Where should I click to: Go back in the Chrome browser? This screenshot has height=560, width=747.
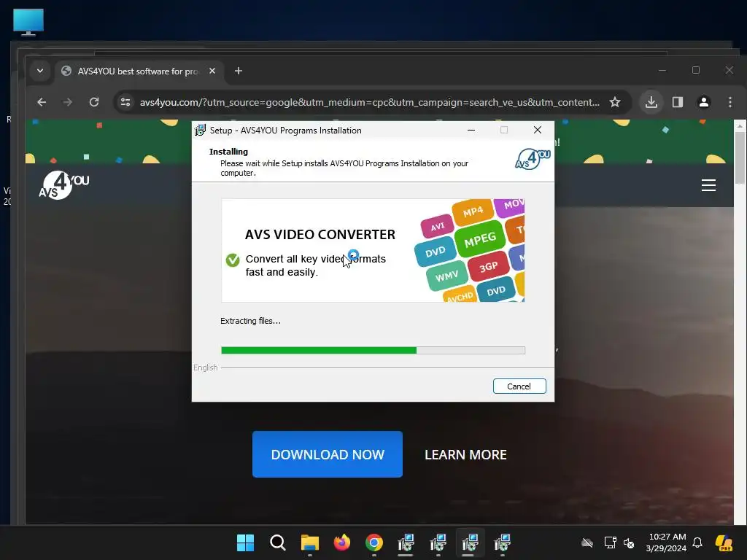42,102
